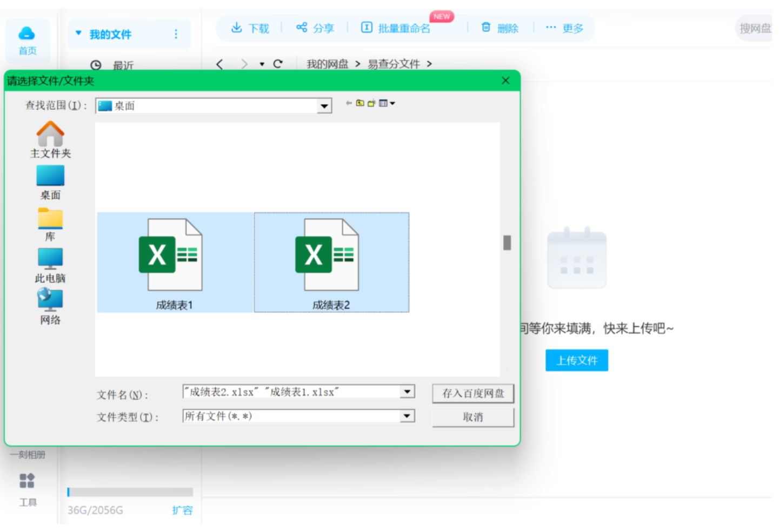The image size is (779, 532).
Task: Click the 工具 tools icon in sidebar
Action: pos(27,481)
